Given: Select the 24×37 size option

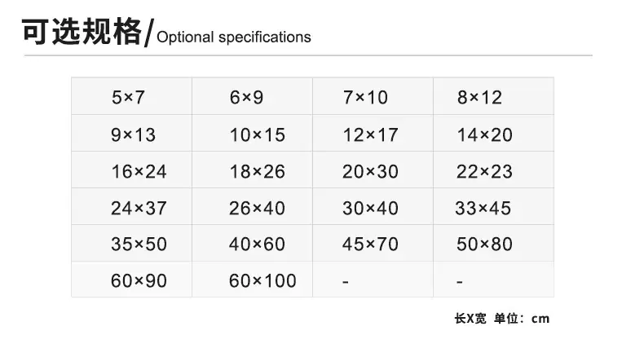Looking at the screenshot, I should pyautogui.click(x=131, y=207).
